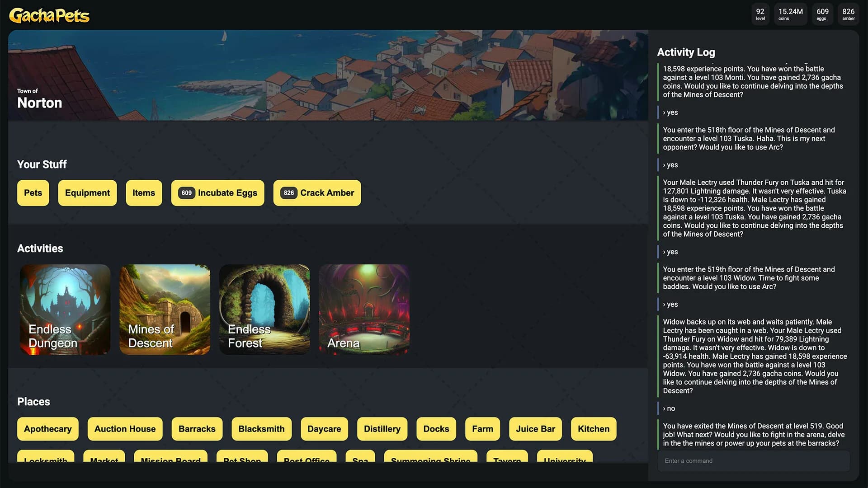
Task: Visit the Apothecary
Action: coord(48,429)
